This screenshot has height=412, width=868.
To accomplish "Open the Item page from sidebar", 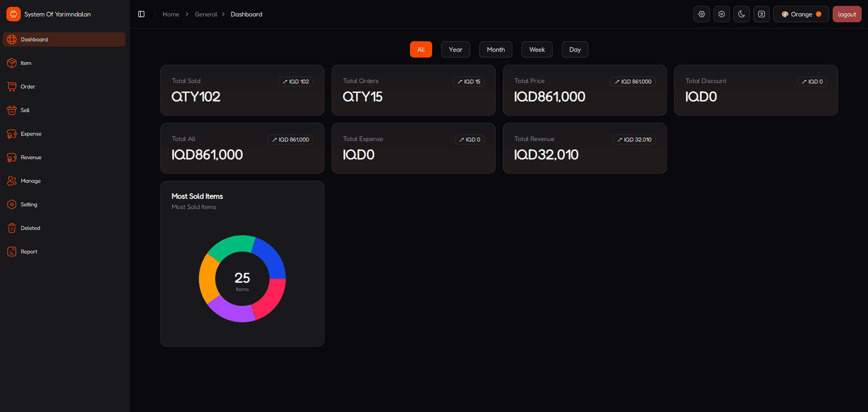I will [x=26, y=63].
